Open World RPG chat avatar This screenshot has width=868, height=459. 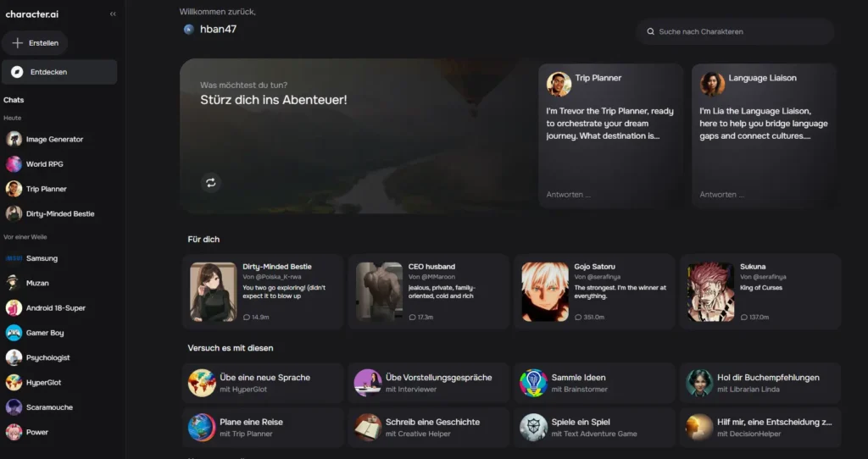click(14, 163)
